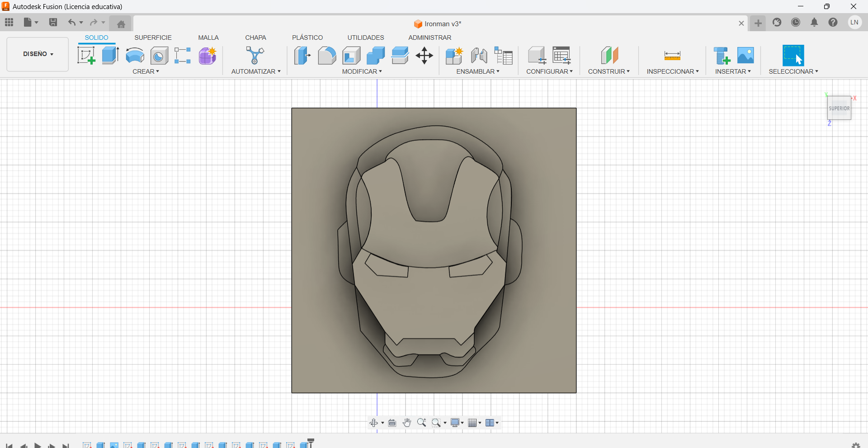Image resolution: width=868 pixels, height=448 pixels.
Task: Select the Press Pull tool
Action: (302, 56)
